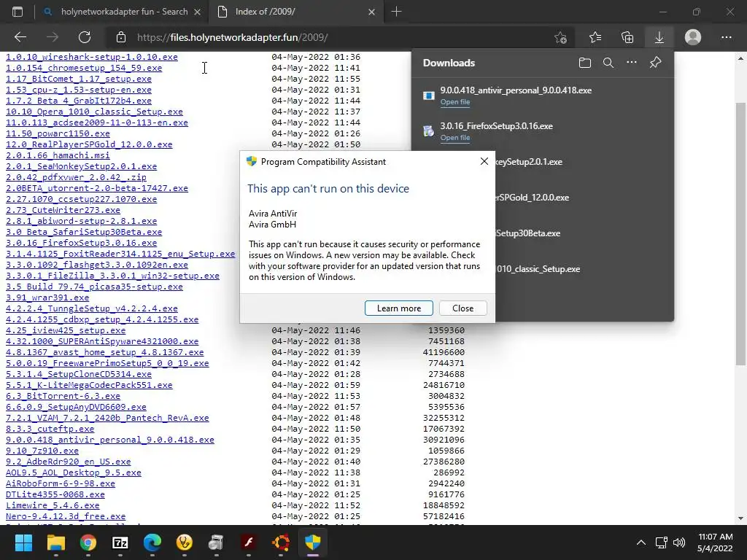The height and width of the screenshot is (560, 747).
Task: Close the holynetworkadapter fun Search tab
Action: 197,12
